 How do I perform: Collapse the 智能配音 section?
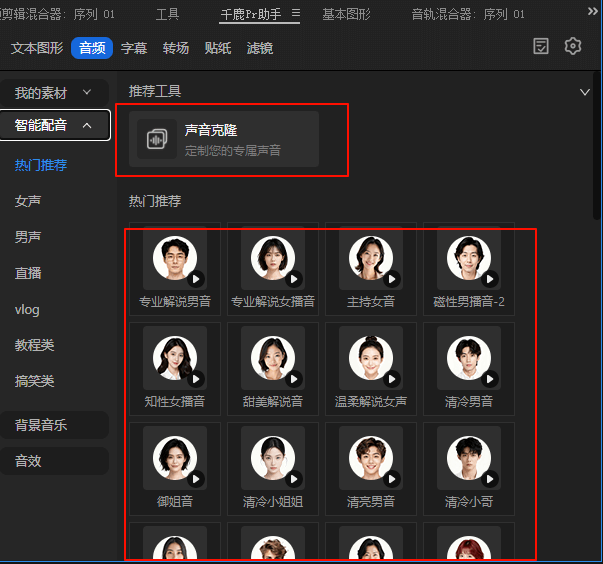point(55,125)
